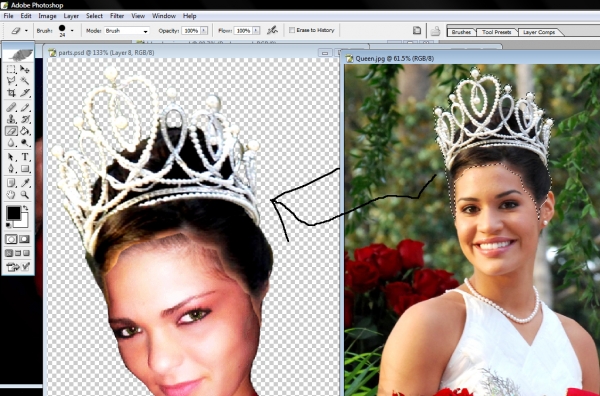Select the Rectangular Marquee tool
This screenshot has width=600, height=396.
(11, 69)
